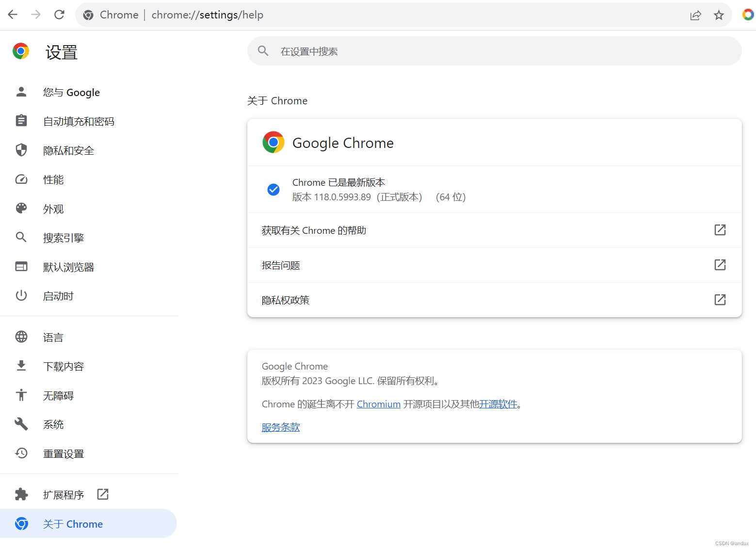The image size is (756, 550).
Task: Click the share icon in address bar
Action: (x=696, y=15)
